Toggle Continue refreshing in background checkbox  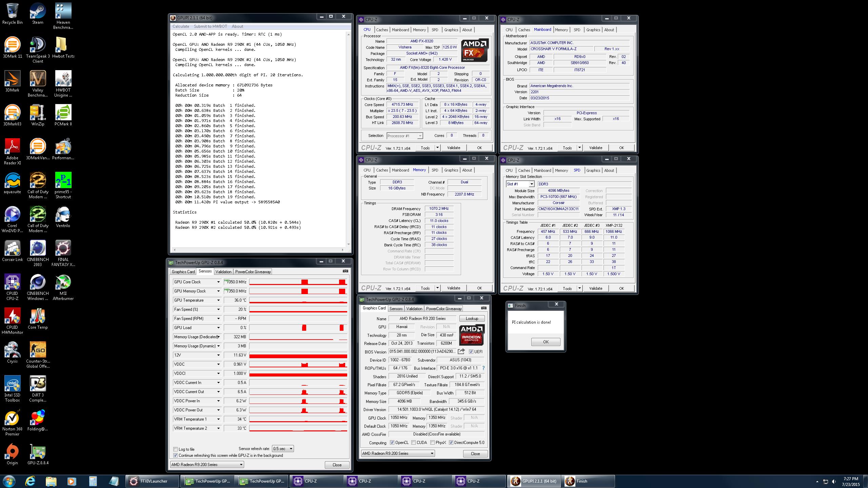point(175,455)
